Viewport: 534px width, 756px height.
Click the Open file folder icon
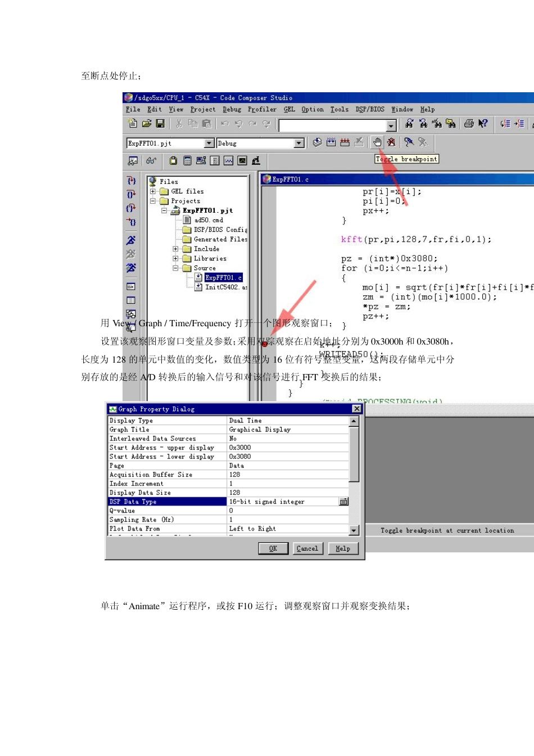coord(147,124)
